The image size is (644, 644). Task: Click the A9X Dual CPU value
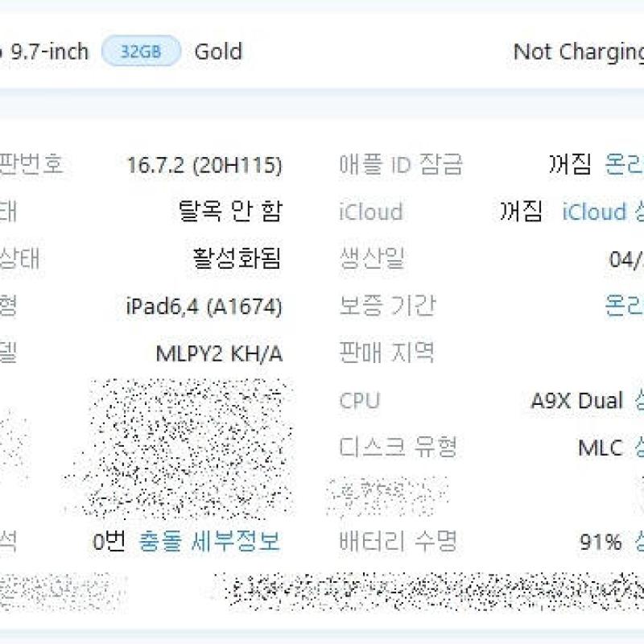[x=576, y=401]
